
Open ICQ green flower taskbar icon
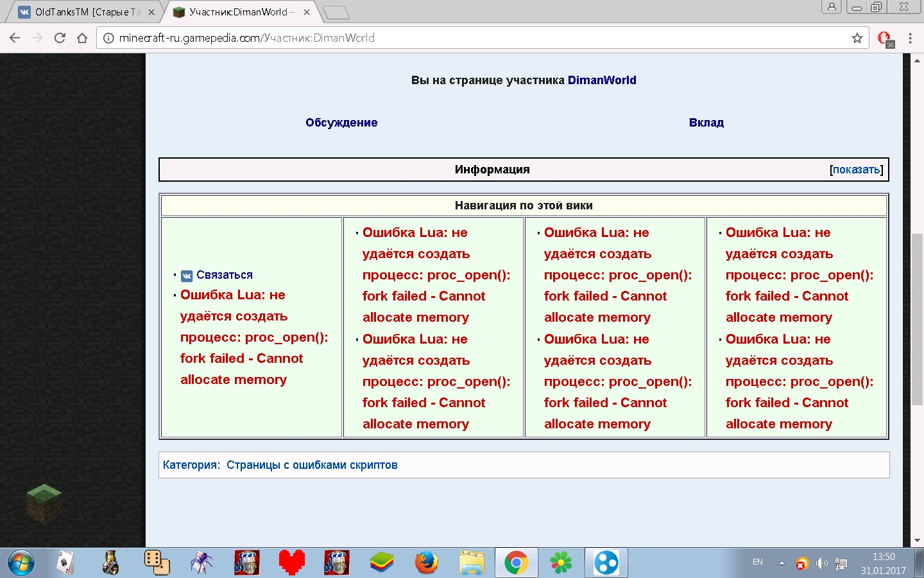pyautogui.click(x=561, y=563)
